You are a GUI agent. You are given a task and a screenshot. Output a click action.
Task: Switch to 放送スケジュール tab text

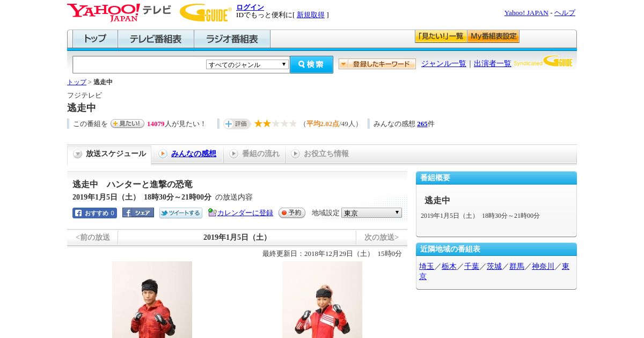coord(116,154)
